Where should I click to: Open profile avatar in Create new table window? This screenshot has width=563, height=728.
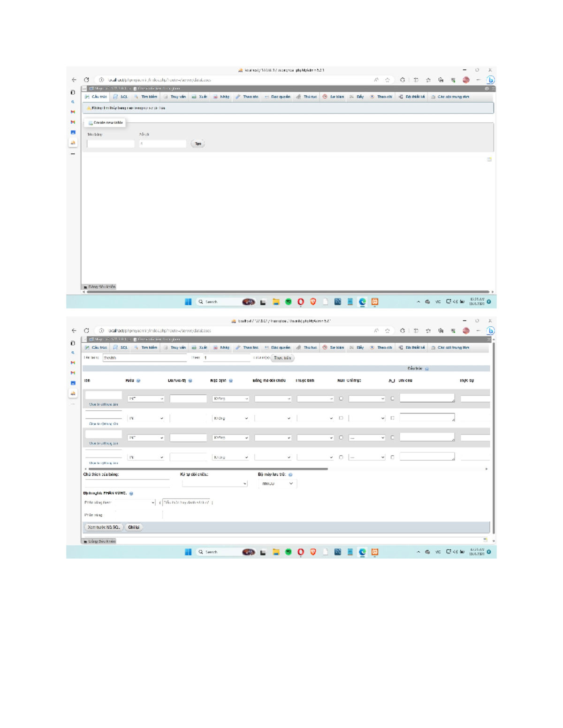point(466,80)
